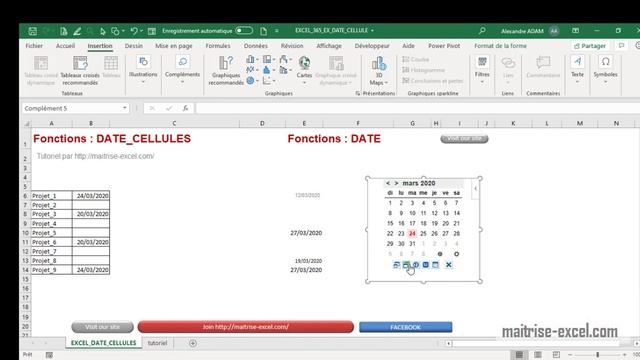Insert a pie or doughnut chart
The height and width of the screenshot is (360, 640).
click(250, 80)
